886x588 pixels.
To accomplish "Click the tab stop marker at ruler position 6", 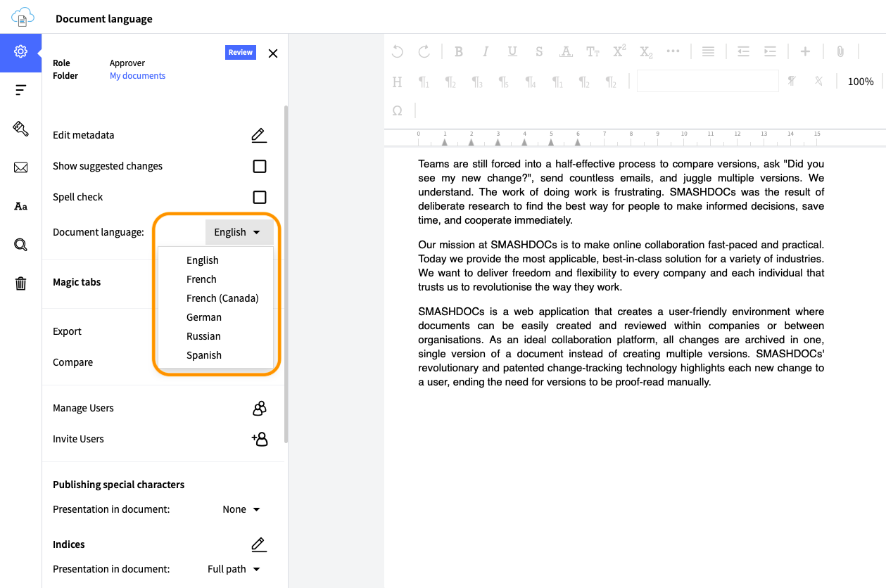I will point(578,141).
